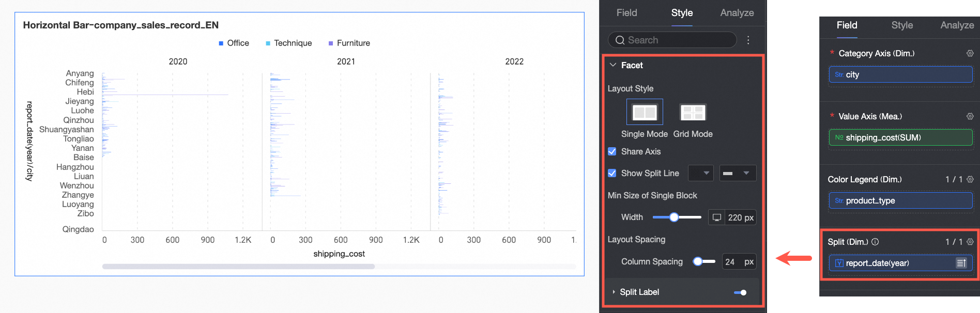Click the shipping_cost(SUM) field pill
Viewport: 980px width, 313px height.
(900, 138)
